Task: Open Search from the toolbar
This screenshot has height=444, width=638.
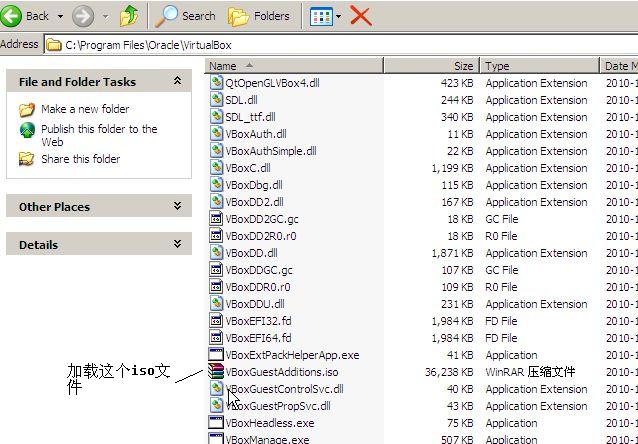Action: pyautogui.click(x=185, y=16)
